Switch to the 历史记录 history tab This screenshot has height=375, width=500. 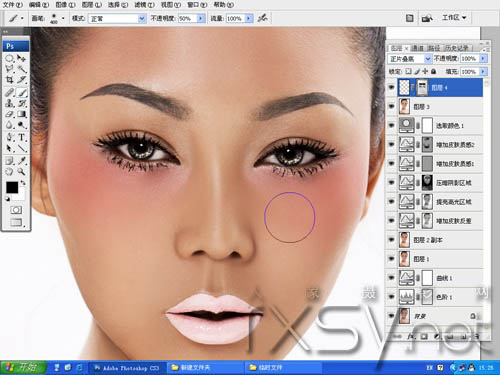point(457,48)
